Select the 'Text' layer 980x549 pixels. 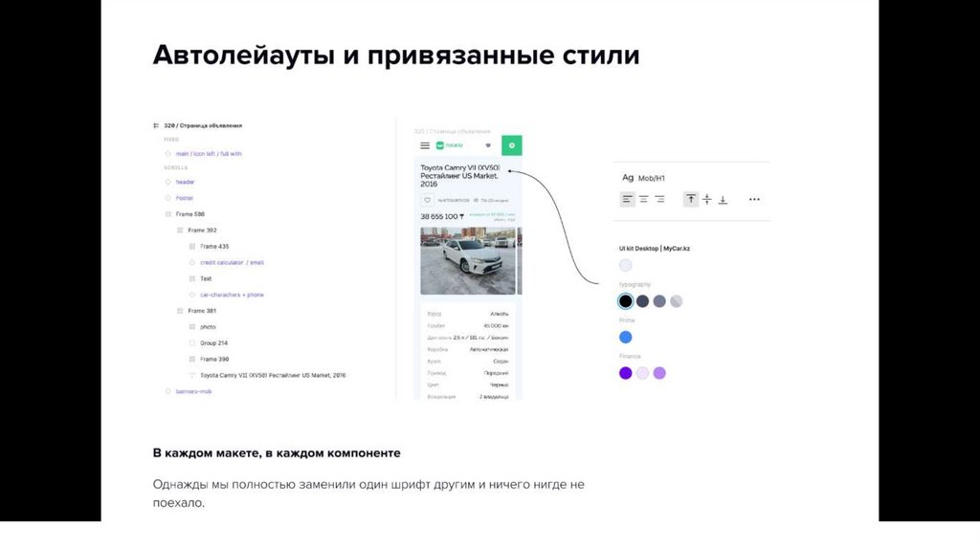[x=206, y=278]
